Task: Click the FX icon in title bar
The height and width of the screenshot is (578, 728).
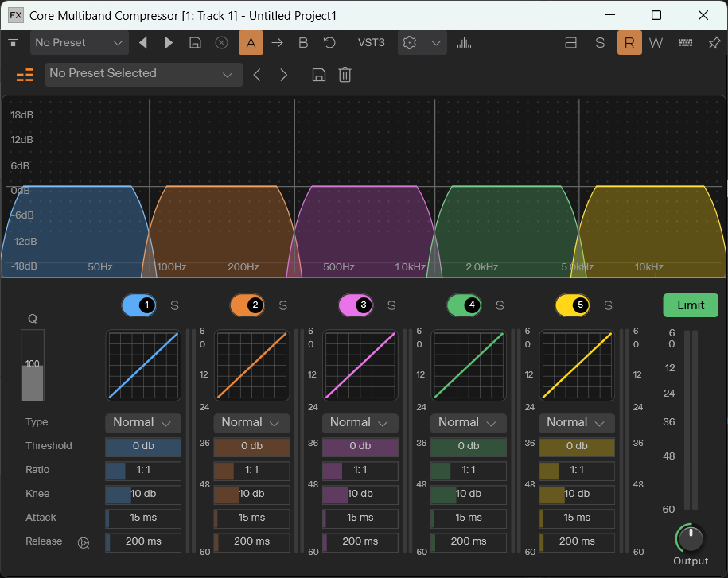Action: click(16, 15)
